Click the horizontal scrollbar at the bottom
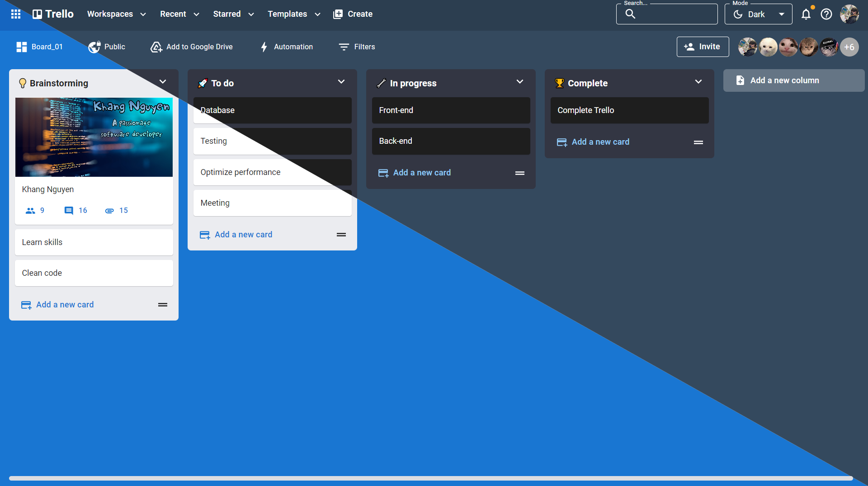Viewport: 868px width, 486px height. coord(430,478)
